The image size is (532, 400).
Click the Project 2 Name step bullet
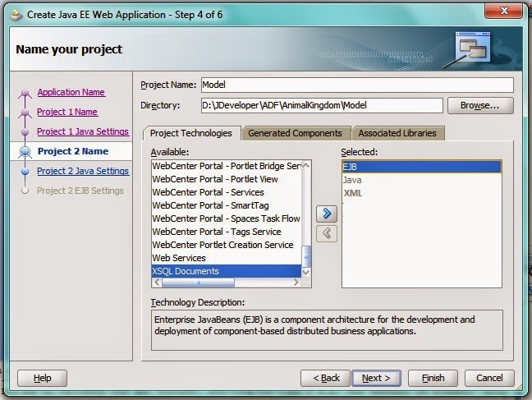[25, 151]
